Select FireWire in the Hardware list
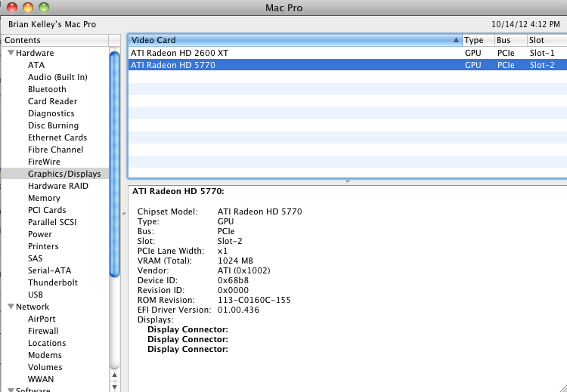 point(44,162)
